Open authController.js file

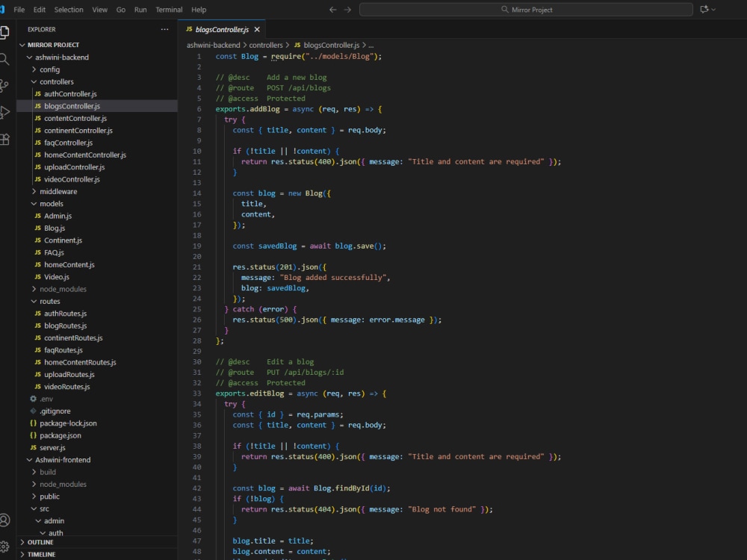[97, 94]
